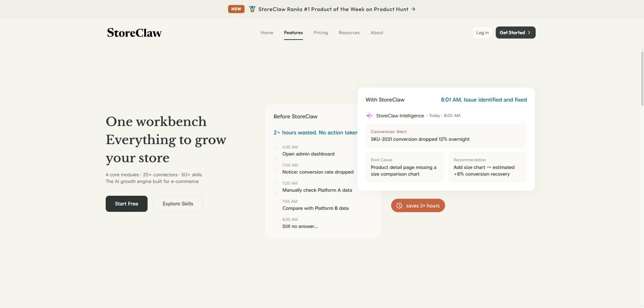The height and width of the screenshot is (308, 644).
Task: Click the Explore Skills button
Action: coord(178,204)
